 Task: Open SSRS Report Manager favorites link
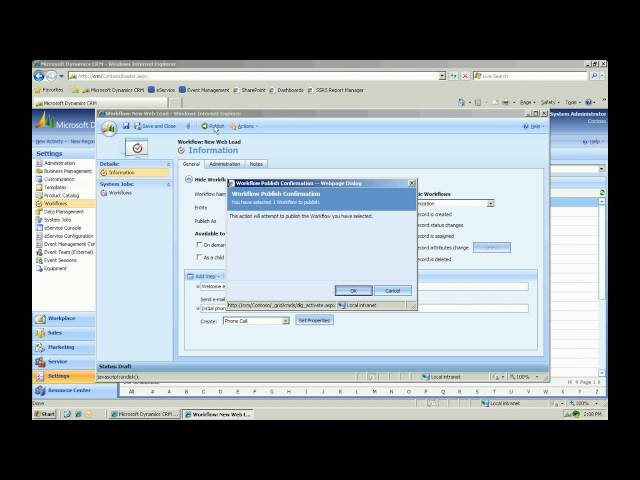(336, 90)
